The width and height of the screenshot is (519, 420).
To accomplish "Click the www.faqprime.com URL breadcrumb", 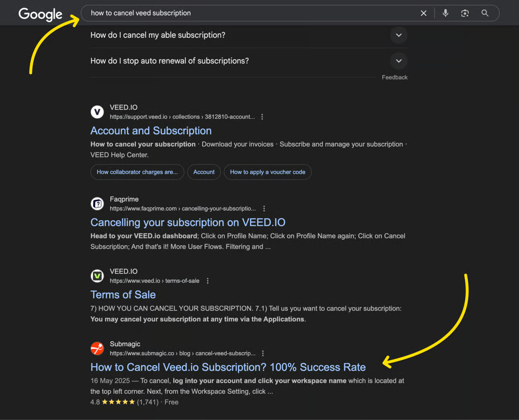I will point(183,209).
